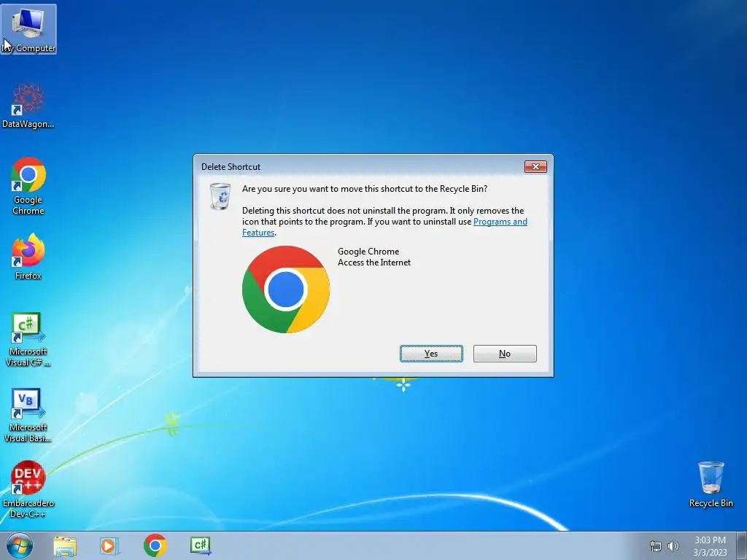Click the network tray icon

(x=656, y=546)
